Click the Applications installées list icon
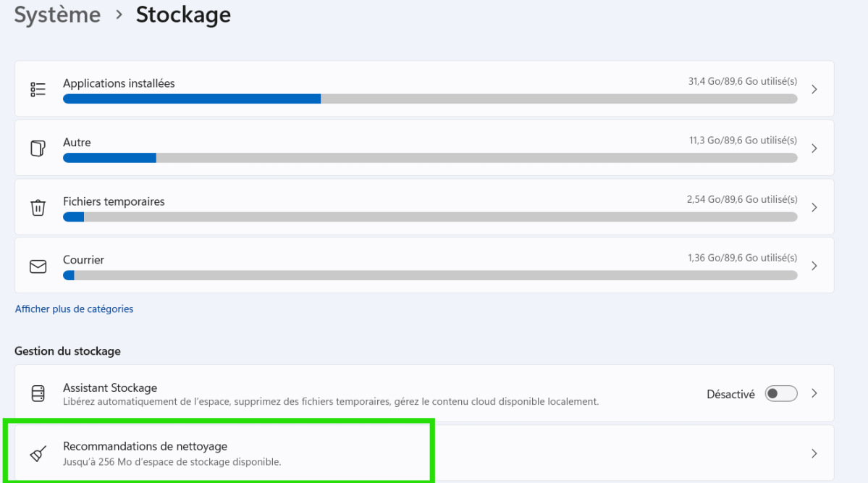 [38, 89]
